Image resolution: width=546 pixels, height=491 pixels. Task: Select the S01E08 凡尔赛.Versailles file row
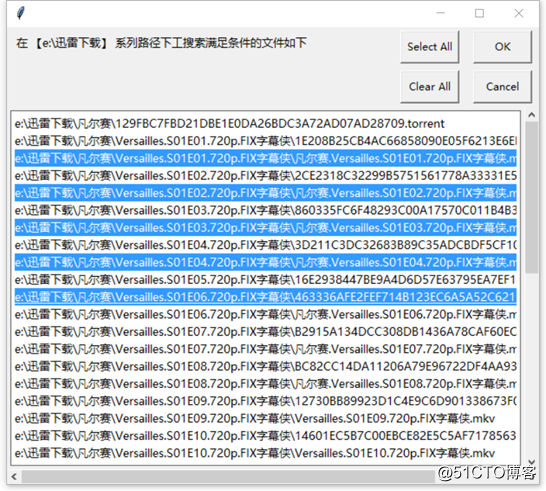tap(266, 384)
